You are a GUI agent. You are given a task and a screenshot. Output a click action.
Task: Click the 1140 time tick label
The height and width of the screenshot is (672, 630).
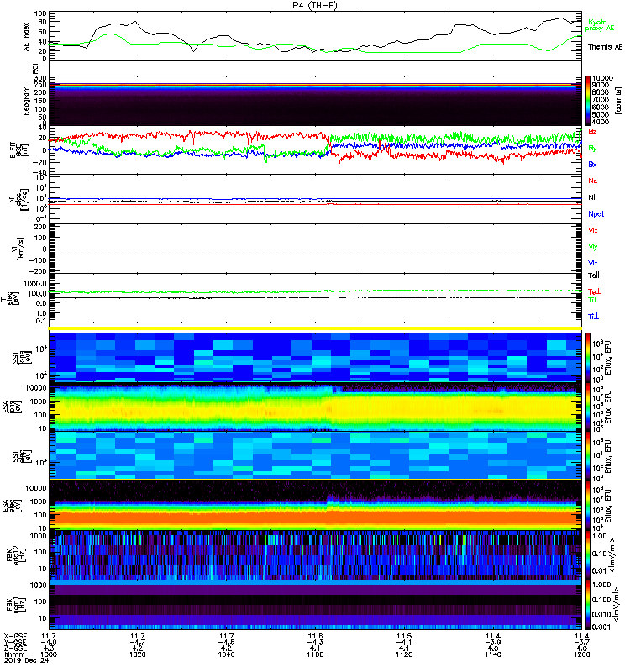[x=493, y=654]
